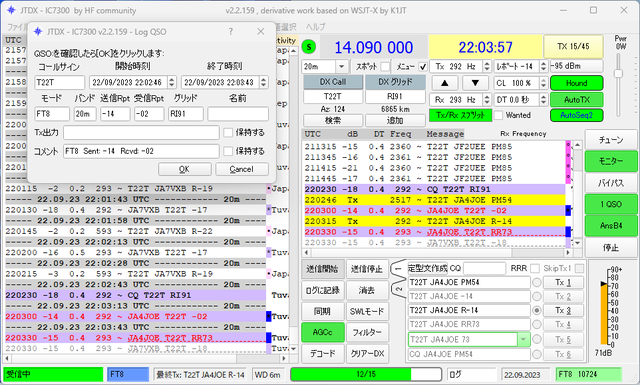
Task: Adjust the 開始時刻 date-time spinner
Action: pos(172,82)
